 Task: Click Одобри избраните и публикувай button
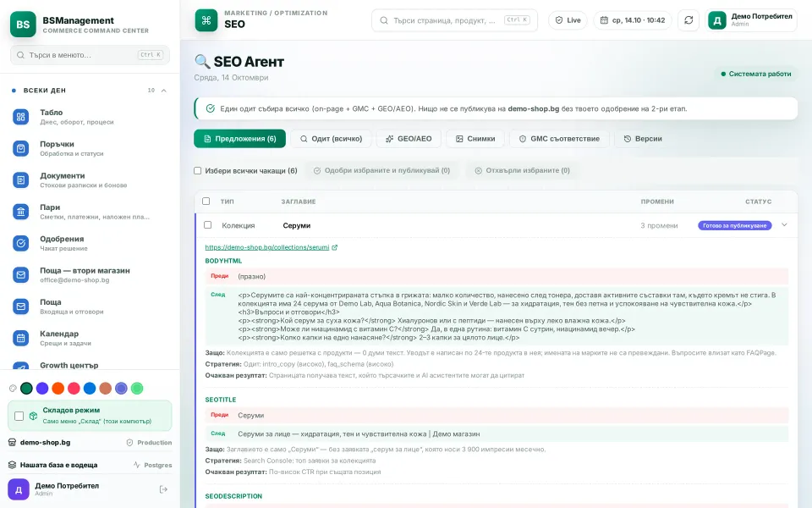point(381,170)
